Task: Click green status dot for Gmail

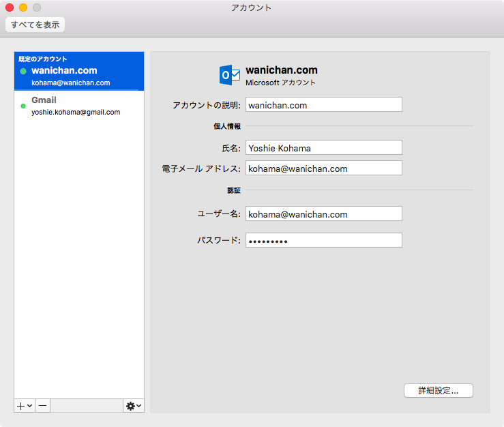Action: (23, 106)
